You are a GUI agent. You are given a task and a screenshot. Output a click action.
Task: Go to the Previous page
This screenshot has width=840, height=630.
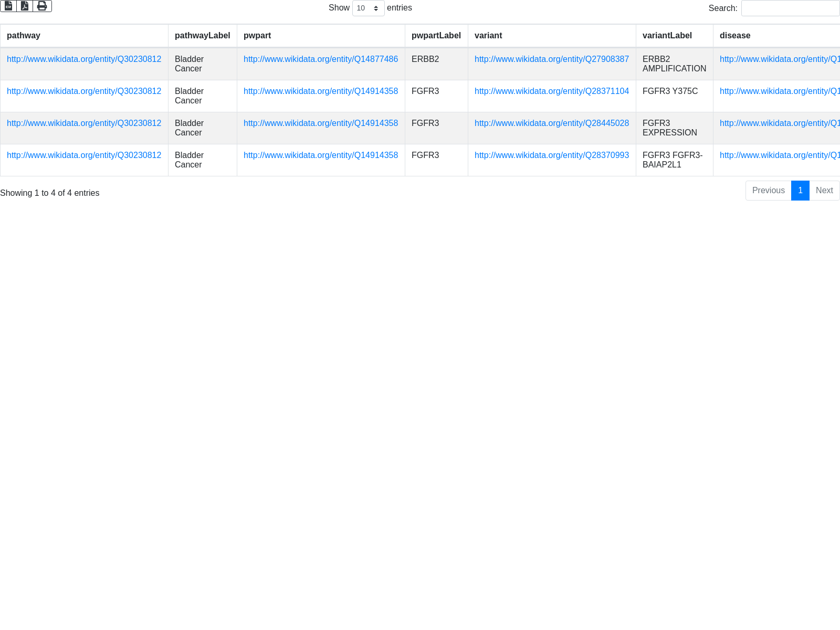tap(768, 191)
